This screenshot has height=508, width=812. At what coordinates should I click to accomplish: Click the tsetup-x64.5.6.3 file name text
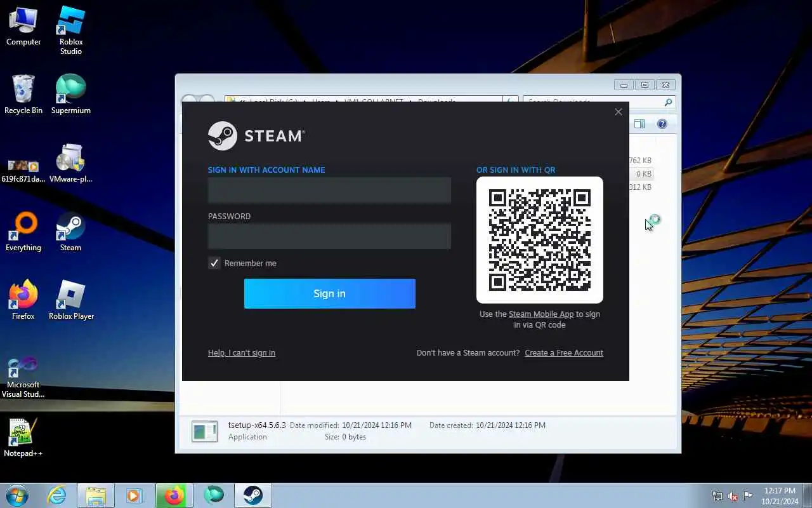[x=257, y=425]
